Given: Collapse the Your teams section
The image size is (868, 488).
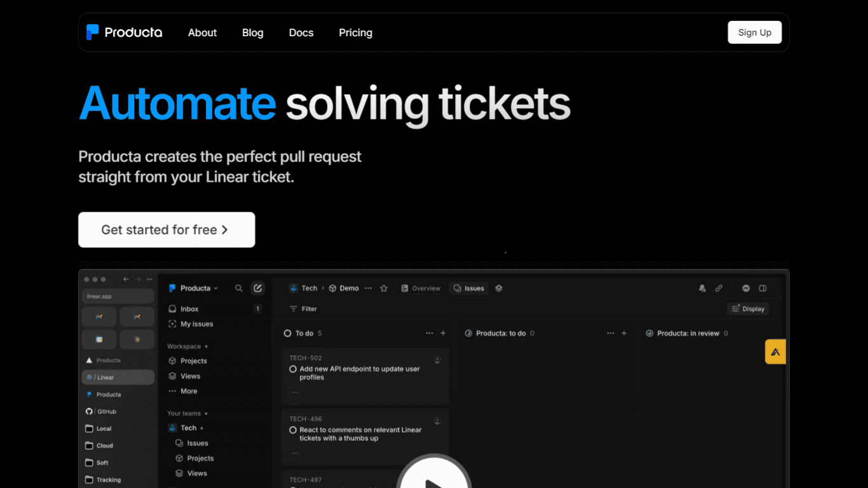Looking at the screenshot, I should tap(187, 414).
